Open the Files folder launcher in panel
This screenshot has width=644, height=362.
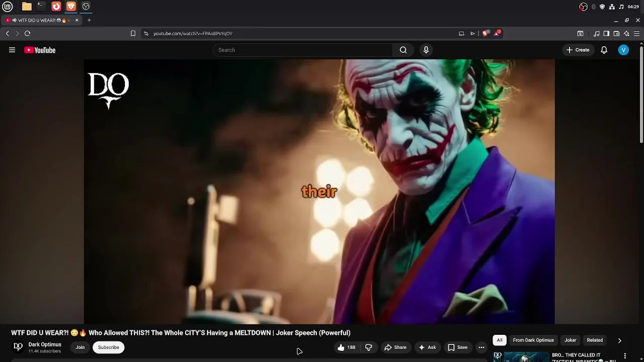tap(27, 7)
